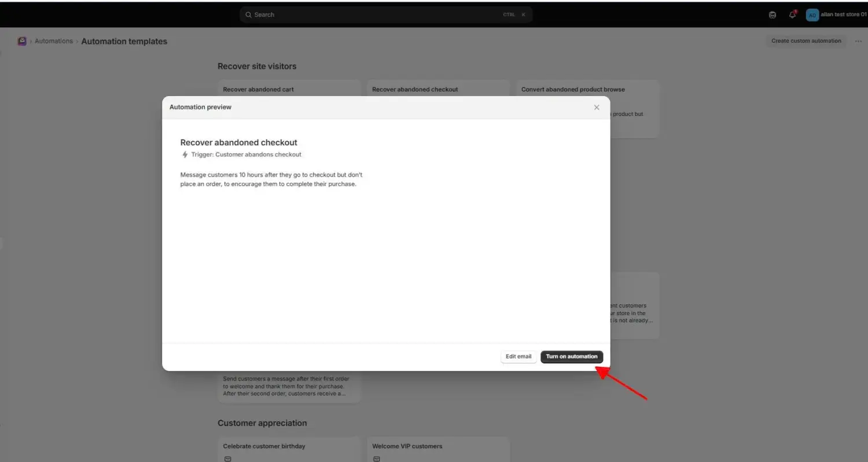Click the Turn on automation button
Image resolution: width=868 pixels, height=462 pixels.
pyautogui.click(x=572, y=357)
